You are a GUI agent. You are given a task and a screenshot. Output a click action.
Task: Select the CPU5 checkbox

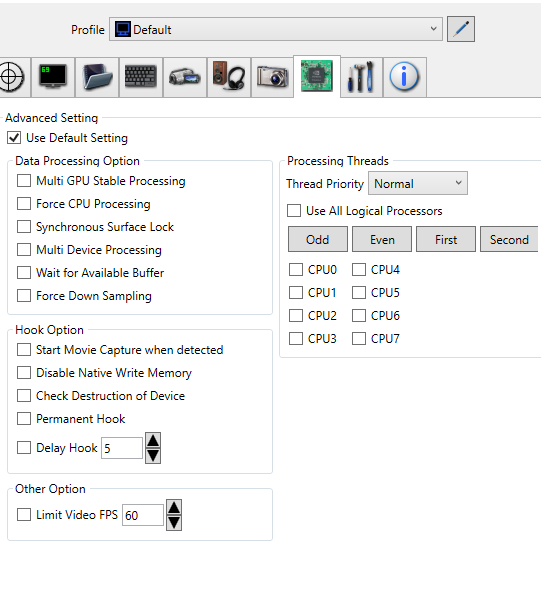359,292
